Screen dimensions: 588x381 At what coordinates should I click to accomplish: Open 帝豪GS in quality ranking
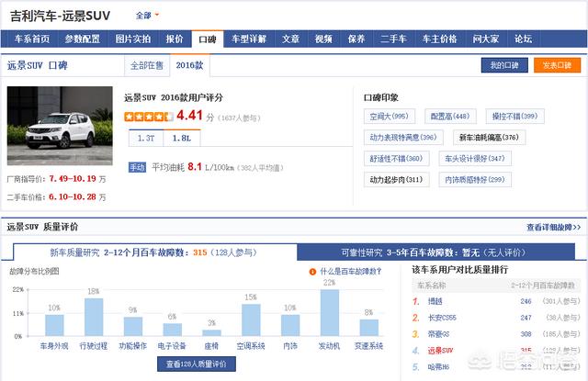[438, 334]
